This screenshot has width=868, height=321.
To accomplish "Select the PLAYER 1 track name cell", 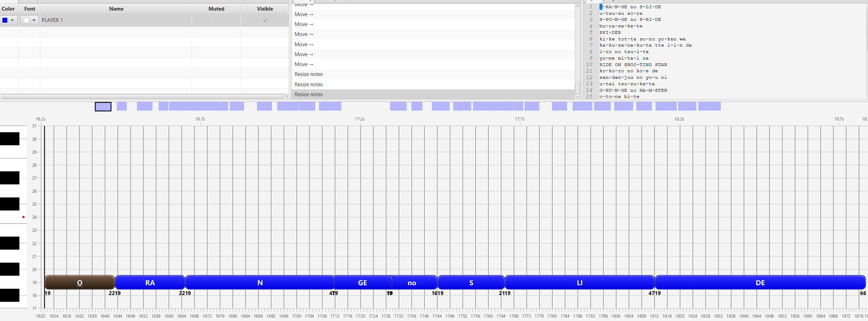I will pyautogui.click(x=116, y=20).
